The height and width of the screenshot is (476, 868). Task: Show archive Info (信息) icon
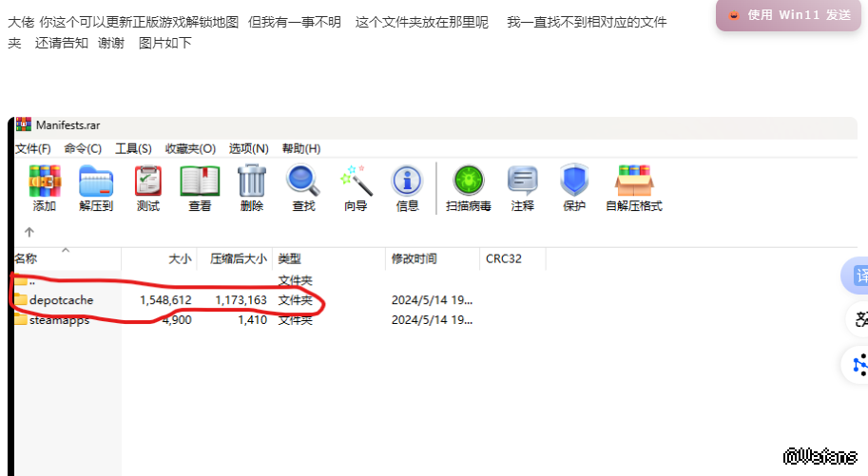[408, 181]
